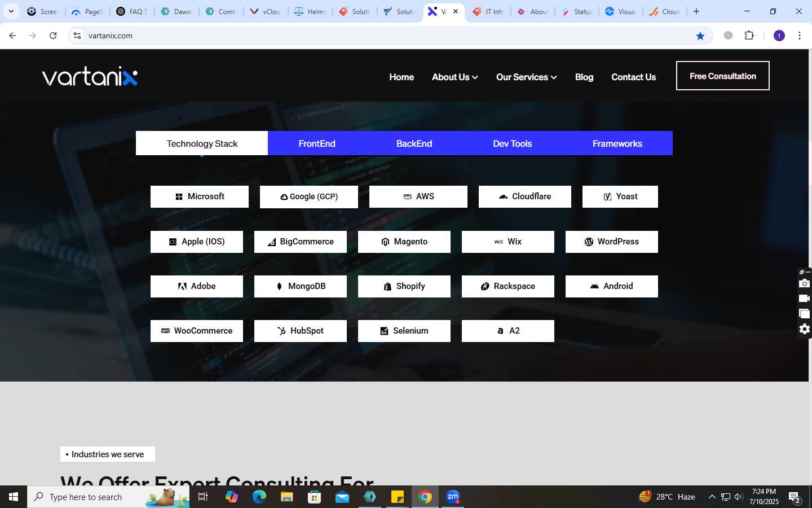Open Microsoft Edge from taskbar
Screen dimensions: 812x508
[259, 497]
